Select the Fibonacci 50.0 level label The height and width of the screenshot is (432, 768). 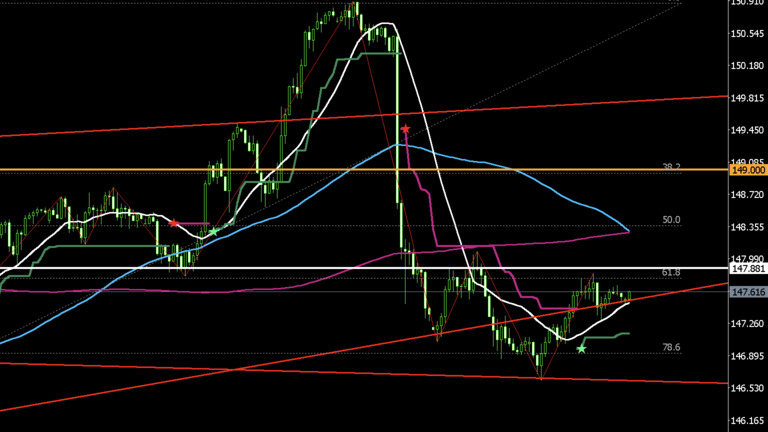click(672, 220)
